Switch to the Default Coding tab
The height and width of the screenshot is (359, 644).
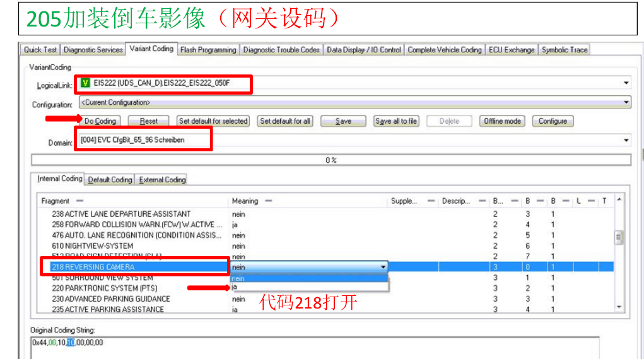click(x=110, y=180)
